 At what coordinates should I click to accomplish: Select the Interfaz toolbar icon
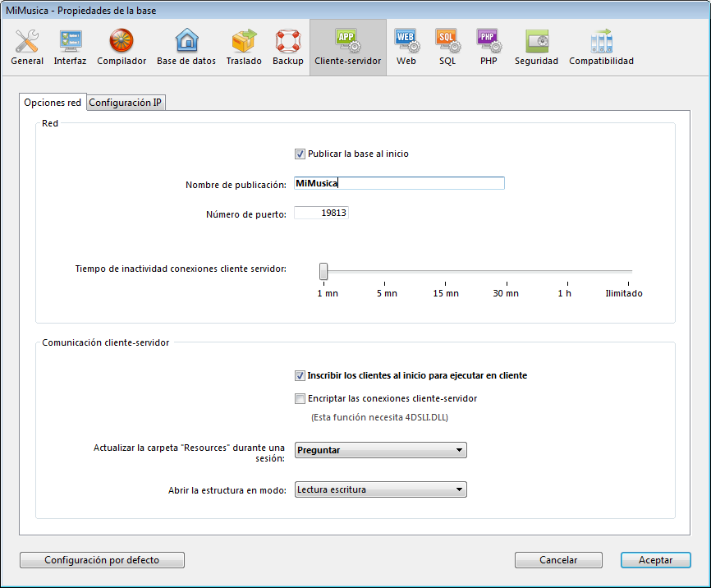click(x=70, y=47)
